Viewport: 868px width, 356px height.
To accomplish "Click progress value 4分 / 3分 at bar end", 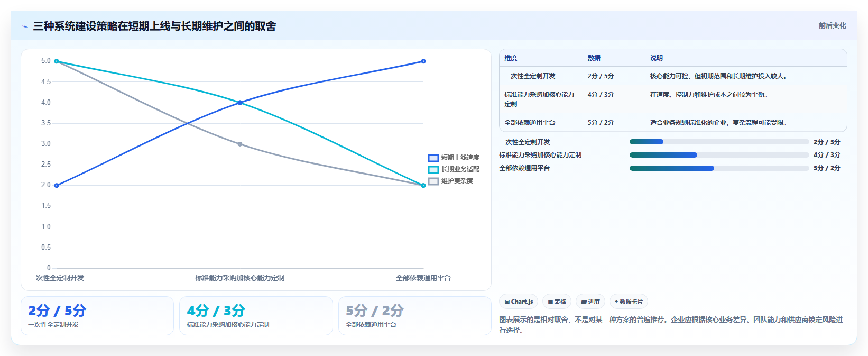I will pos(827,155).
